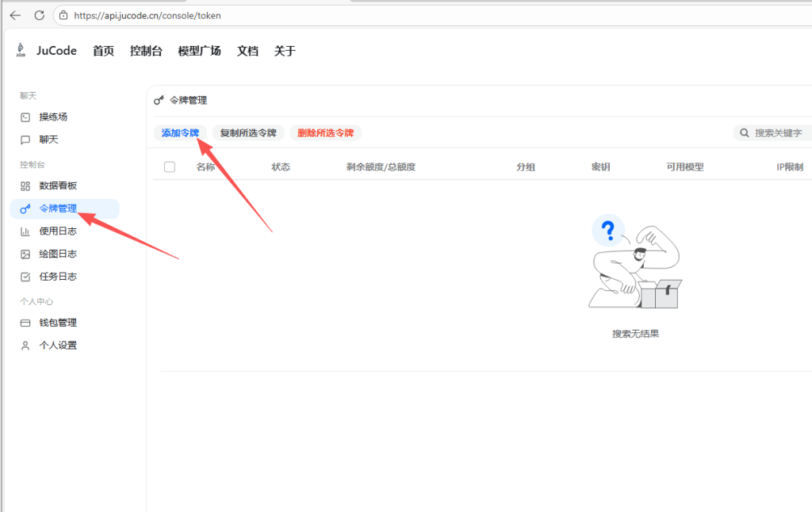This screenshot has height=512, width=812.
Task: Open the 模型广场 top navigation item
Action: pos(199,51)
